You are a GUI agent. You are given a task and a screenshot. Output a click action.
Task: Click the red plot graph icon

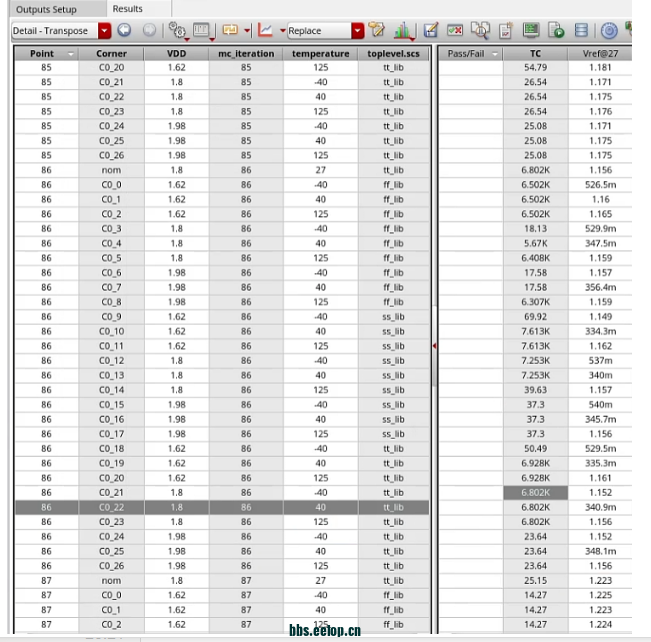(265, 30)
